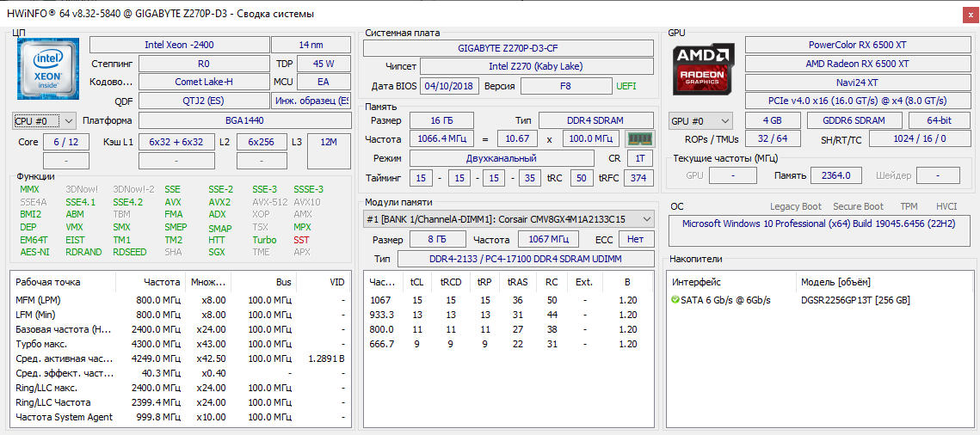Click the Legacy Boot indicator

coord(795,206)
